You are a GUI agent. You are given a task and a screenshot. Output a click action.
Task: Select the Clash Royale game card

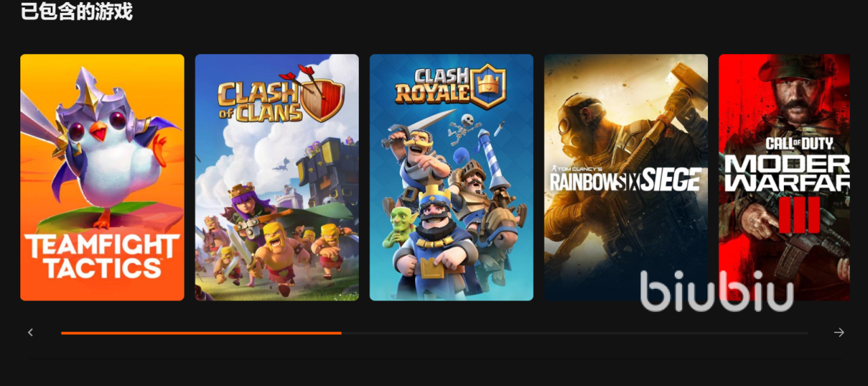click(x=452, y=177)
